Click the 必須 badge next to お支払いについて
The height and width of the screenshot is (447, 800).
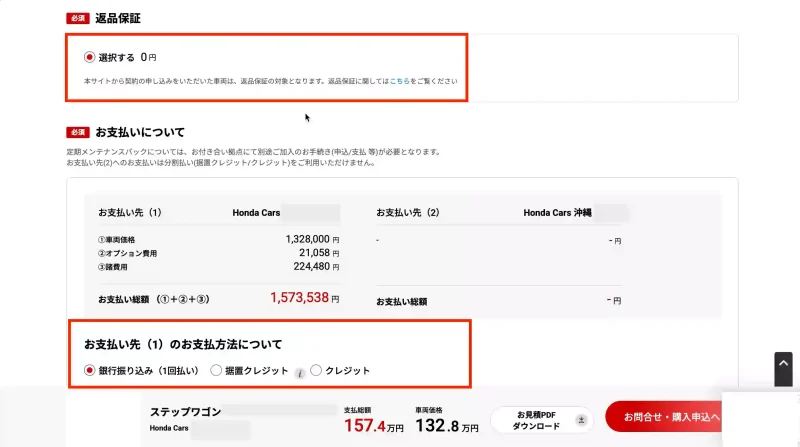78,132
